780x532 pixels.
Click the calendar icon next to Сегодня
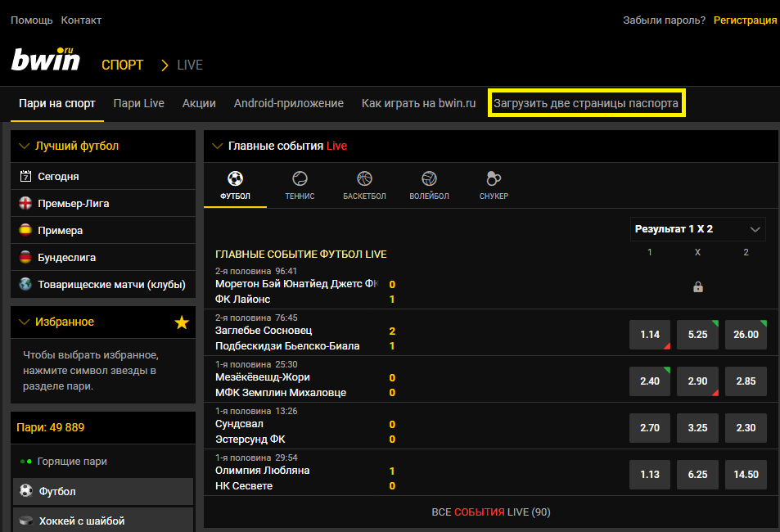(x=25, y=176)
